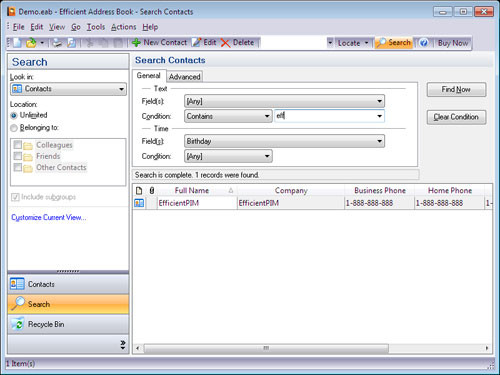Open the search text history dropdown arrow

379,116
